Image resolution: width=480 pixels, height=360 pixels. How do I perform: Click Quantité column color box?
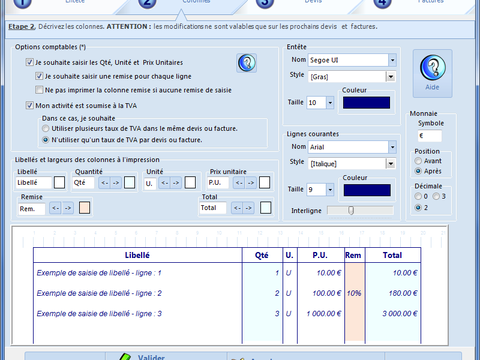[129, 183]
